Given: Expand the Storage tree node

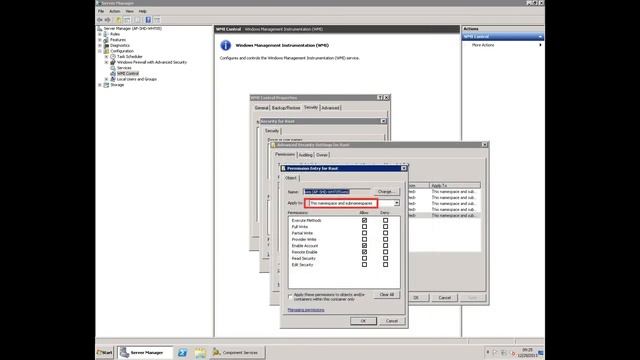Looking at the screenshot, I should click(x=100, y=85).
